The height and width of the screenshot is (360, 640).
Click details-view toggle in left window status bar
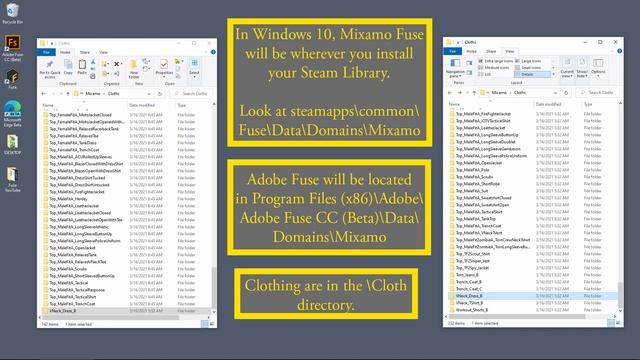pyautogui.click(x=204, y=324)
